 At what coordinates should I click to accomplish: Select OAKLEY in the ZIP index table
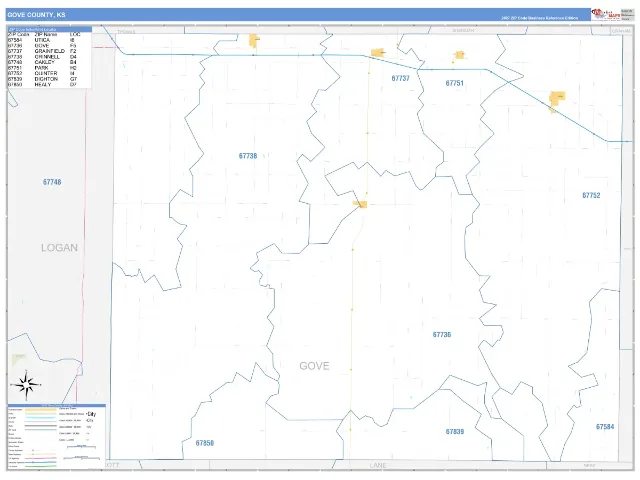tap(44, 62)
